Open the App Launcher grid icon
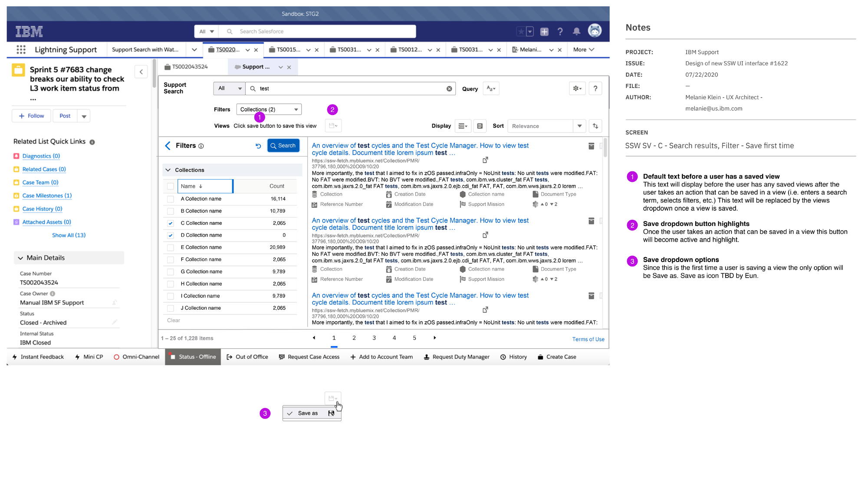This screenshot has height=497, width=868. point(21,49)
